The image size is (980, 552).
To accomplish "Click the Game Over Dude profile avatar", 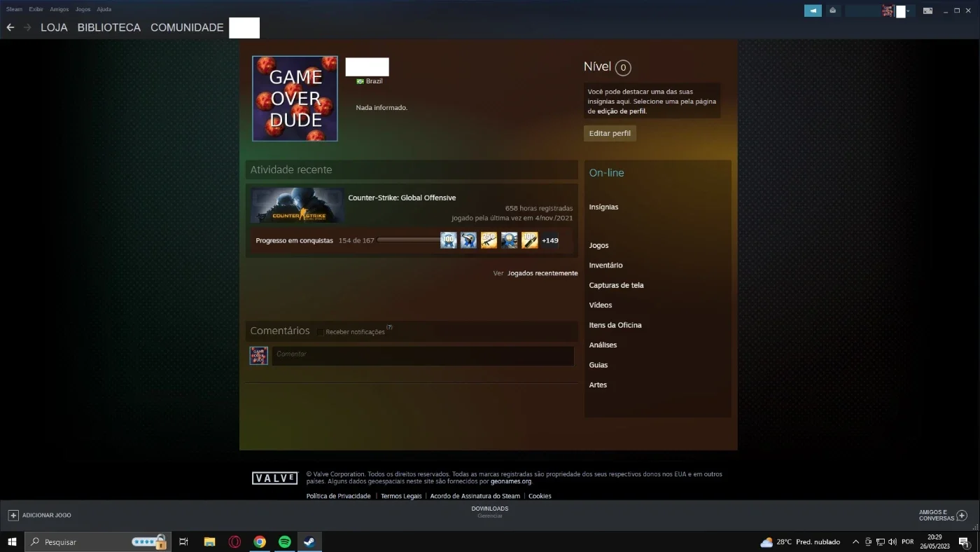I will click(x=295, y=99).
